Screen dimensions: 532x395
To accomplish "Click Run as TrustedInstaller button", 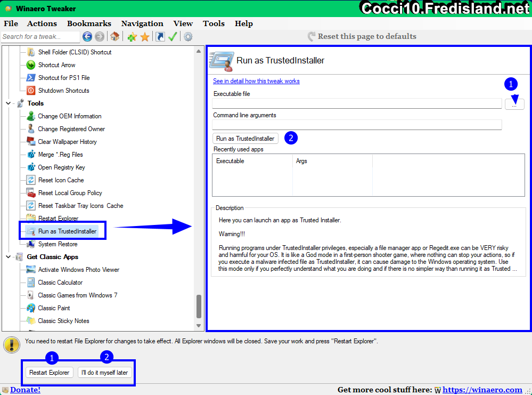I will (x=245, y=139).
